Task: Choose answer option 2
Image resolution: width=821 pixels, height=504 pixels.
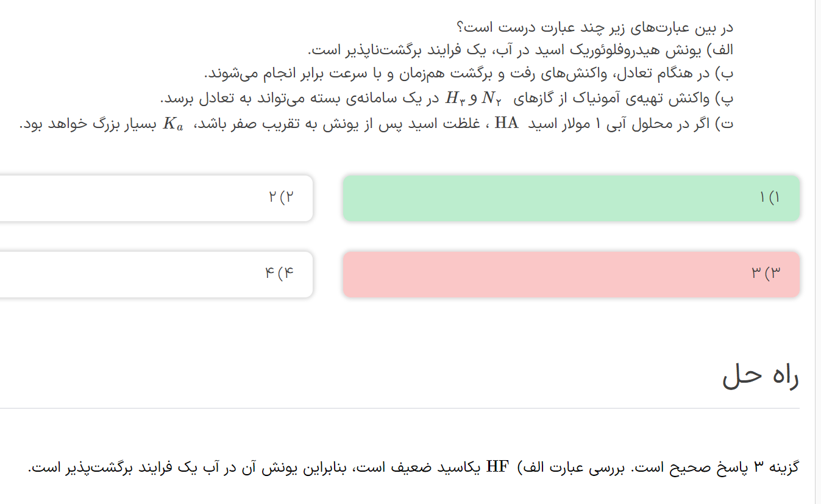Action: (x=156, y=198)
